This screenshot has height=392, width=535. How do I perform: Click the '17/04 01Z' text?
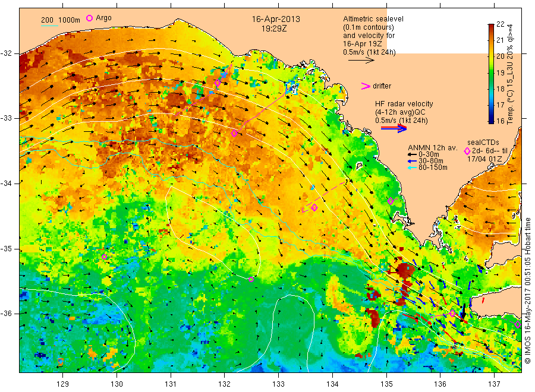(x=484, y=159)
